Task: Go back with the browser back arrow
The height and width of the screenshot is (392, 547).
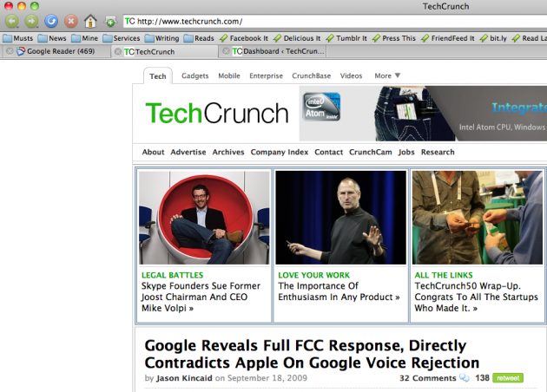Action: coord(12,22)
